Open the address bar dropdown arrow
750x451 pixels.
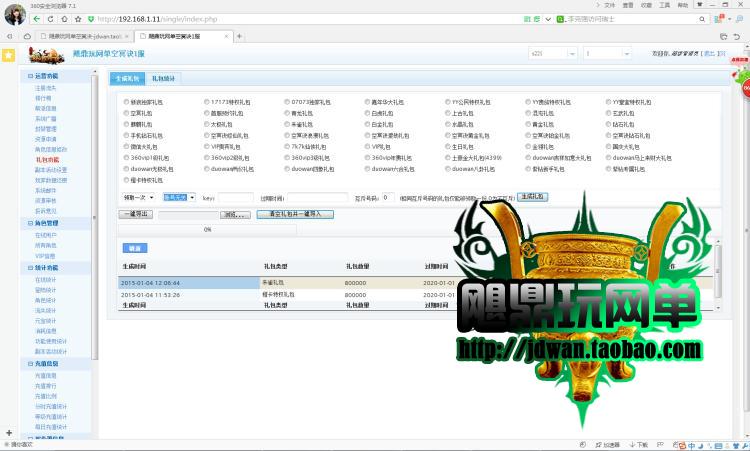pyautogui.click(x=548, y=19)
